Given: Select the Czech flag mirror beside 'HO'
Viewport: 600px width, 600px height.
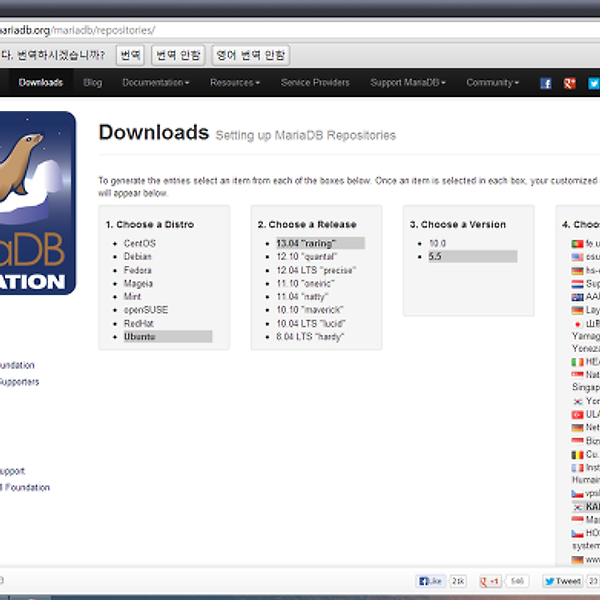Looking at the screenshot, I should pos(577,533).
